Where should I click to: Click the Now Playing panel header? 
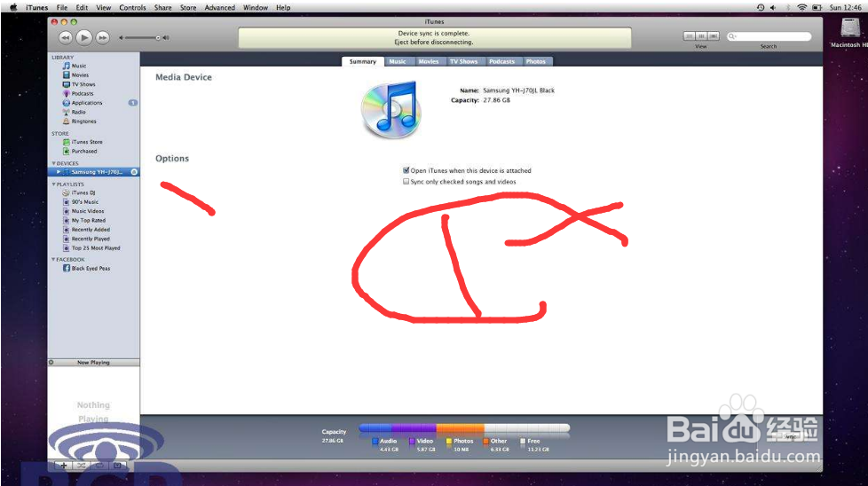click(93, 363)
